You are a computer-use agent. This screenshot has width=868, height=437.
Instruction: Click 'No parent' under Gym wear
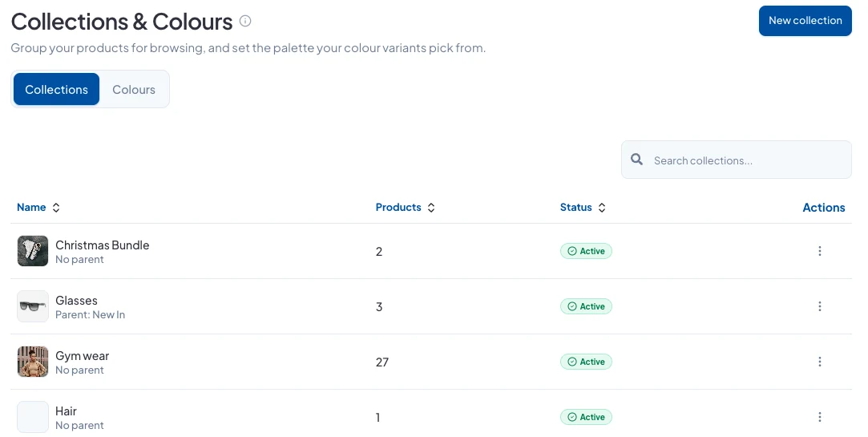point(79,370)
